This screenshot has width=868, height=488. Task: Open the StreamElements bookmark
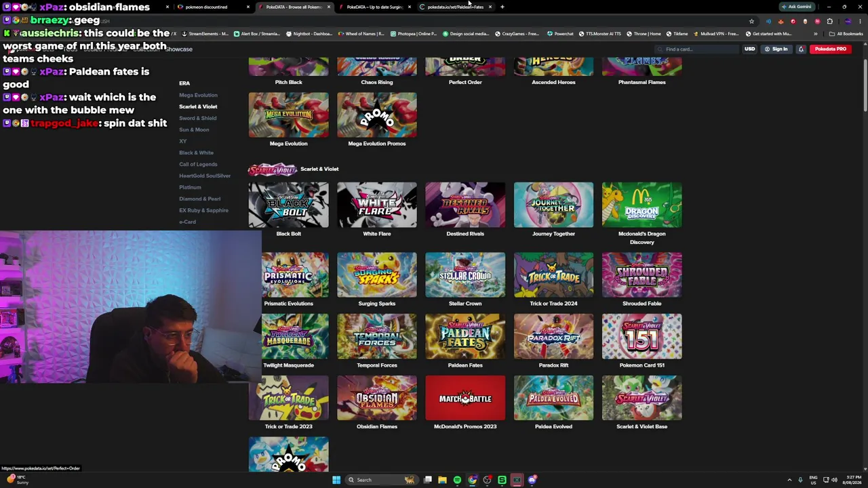[205, 34]
